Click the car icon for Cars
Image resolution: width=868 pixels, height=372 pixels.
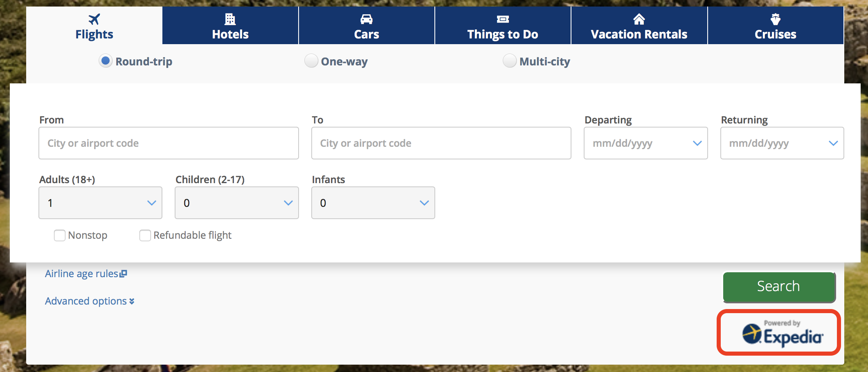pos(367,19)
